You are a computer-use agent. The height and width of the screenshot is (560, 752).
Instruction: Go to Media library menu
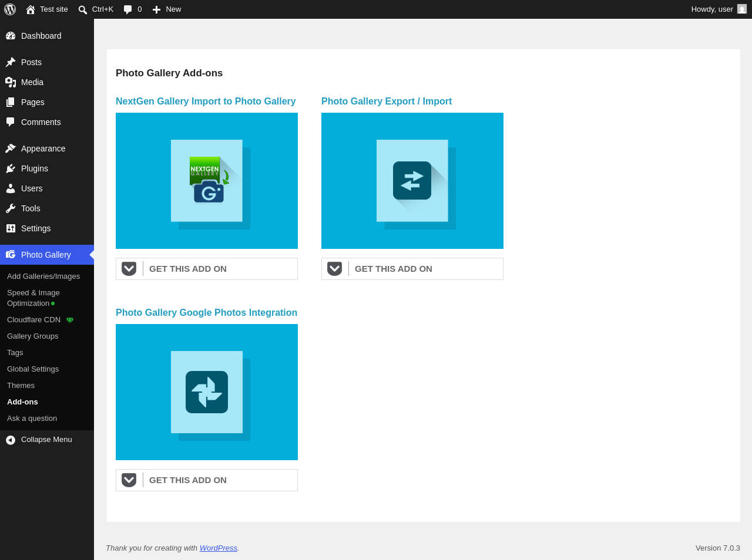pos(47,82)
